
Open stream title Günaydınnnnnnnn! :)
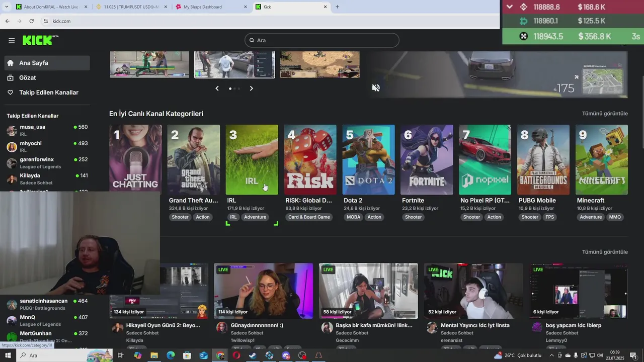(257, 325)
